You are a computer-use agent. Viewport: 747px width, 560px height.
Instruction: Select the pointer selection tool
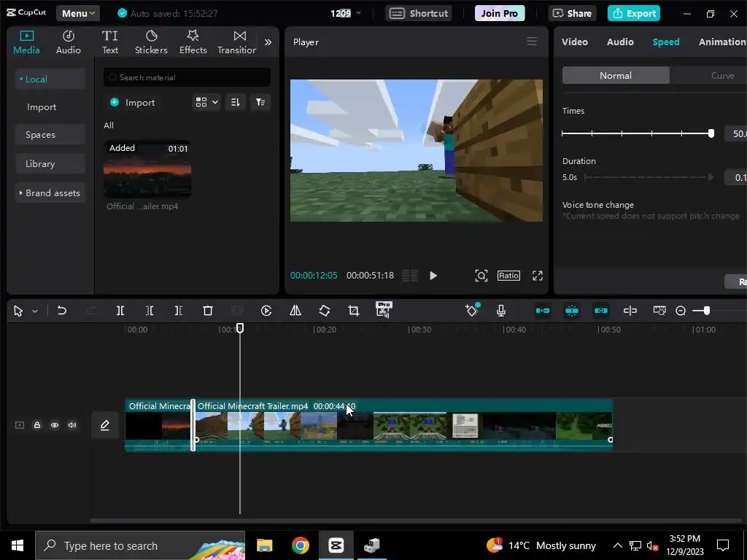point(18,311)
